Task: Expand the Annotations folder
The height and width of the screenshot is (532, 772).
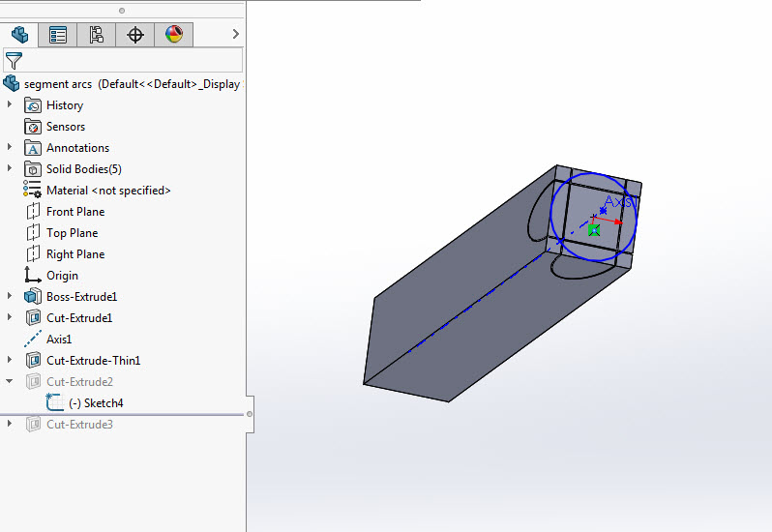Action: point(10,148)
